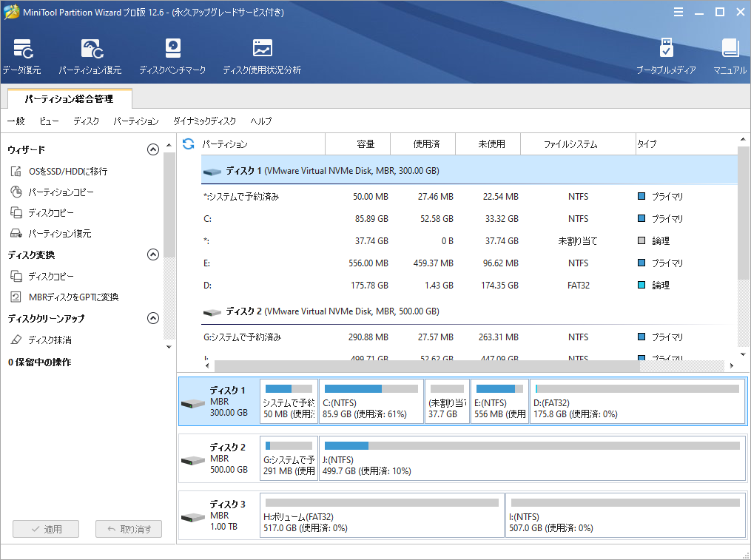
Task: Select the E:(NTFS) 556 MB block
Action: tap(499, 402)
